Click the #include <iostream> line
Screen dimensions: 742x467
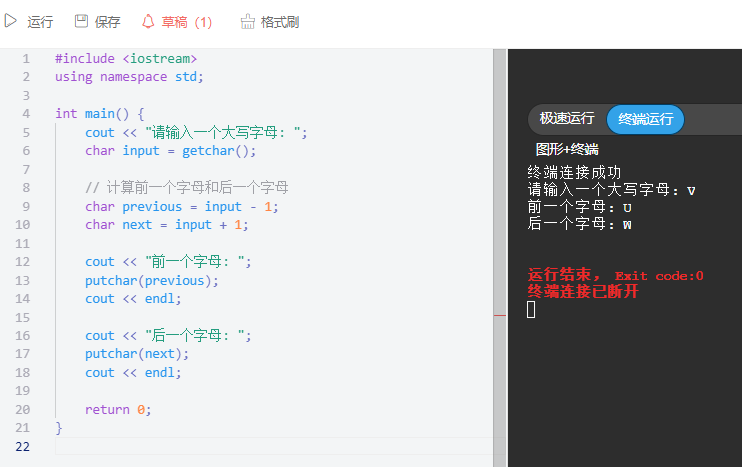[126, 59]
